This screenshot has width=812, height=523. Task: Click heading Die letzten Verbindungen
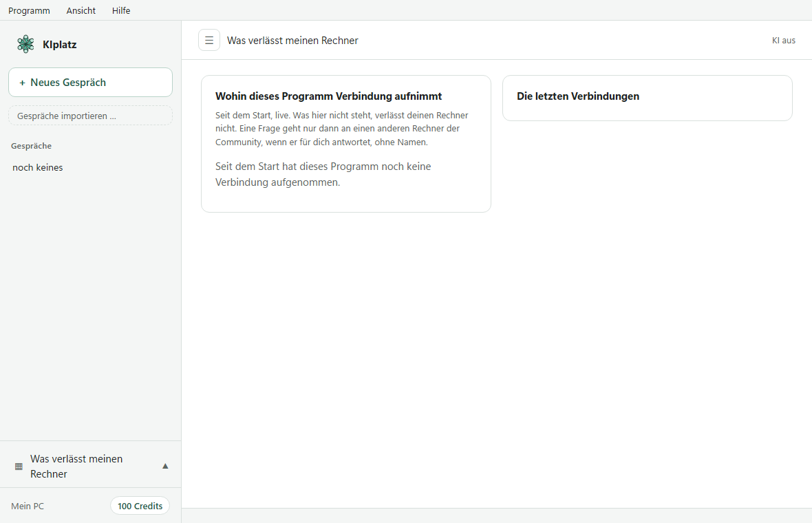pos(578,96)
